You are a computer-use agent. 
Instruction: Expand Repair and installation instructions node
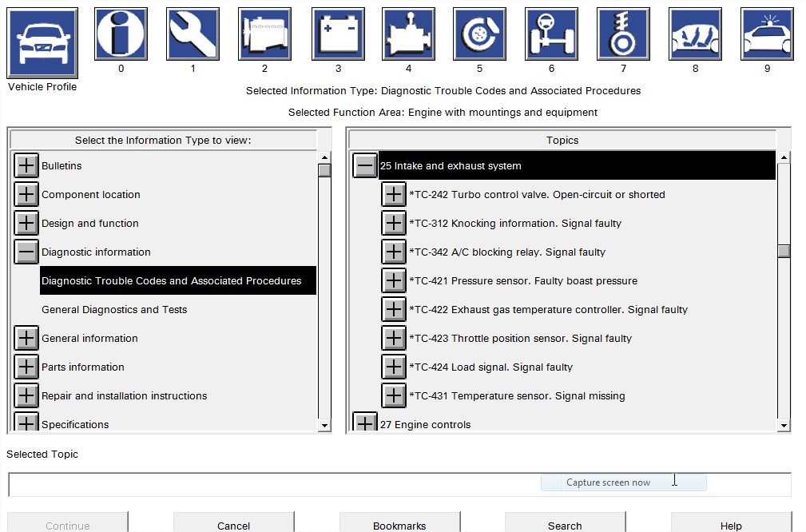(26, 395)
